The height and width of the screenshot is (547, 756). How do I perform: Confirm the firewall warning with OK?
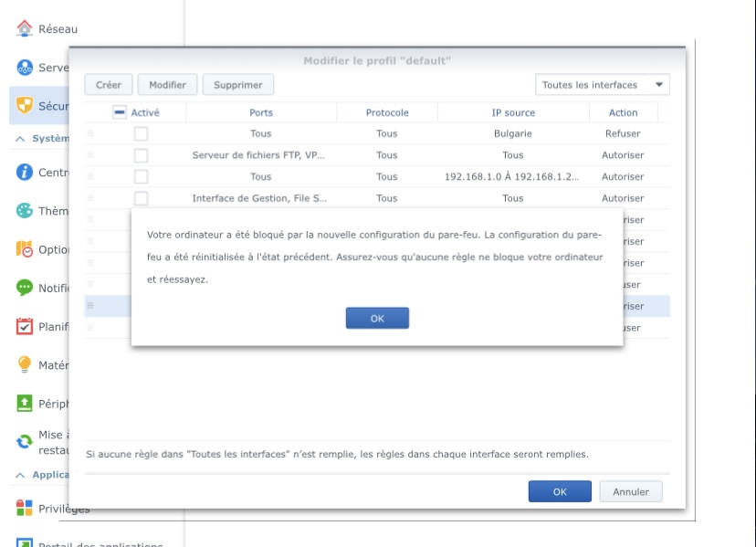click(377, 318)
